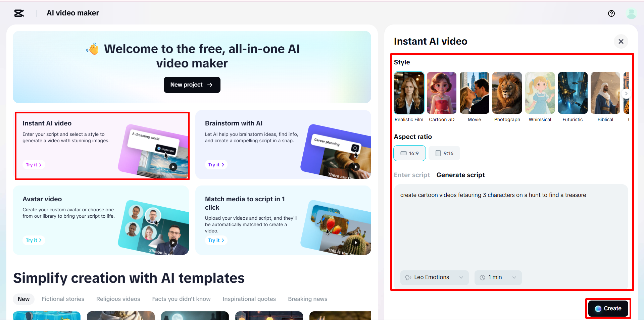Click the AI video maker title
Screen dimensions: 644x320
click(x=73, y=13)
